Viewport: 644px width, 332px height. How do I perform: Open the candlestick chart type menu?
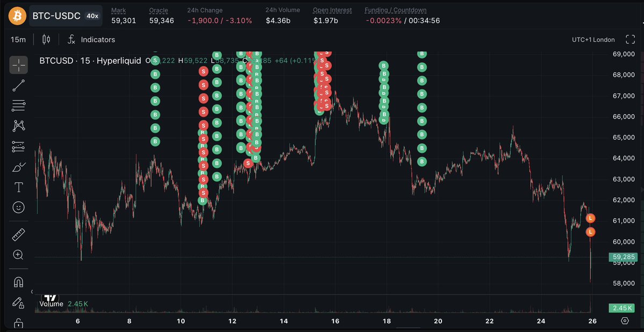point(46,39)
